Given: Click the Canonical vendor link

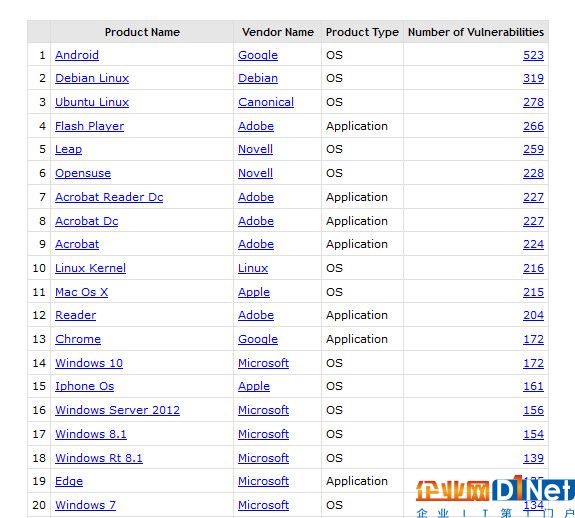Looking at the screenshot, I should coord(266,102).
